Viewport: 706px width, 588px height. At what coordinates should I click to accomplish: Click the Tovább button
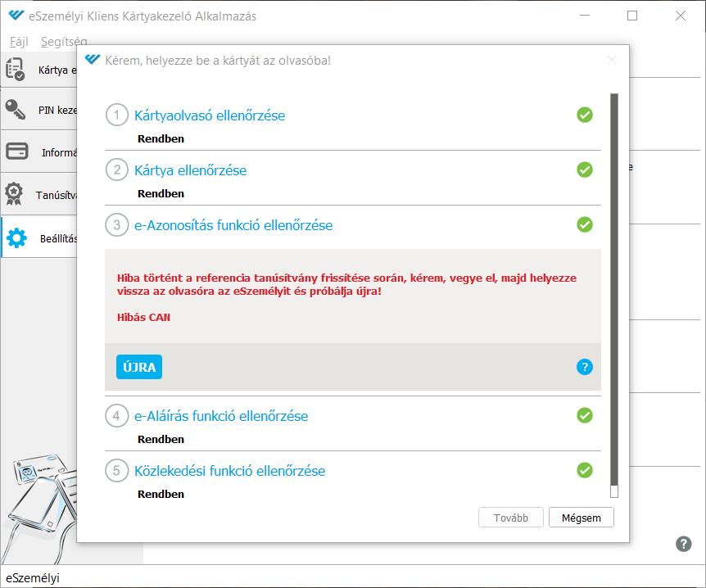[x=510, y=518]
